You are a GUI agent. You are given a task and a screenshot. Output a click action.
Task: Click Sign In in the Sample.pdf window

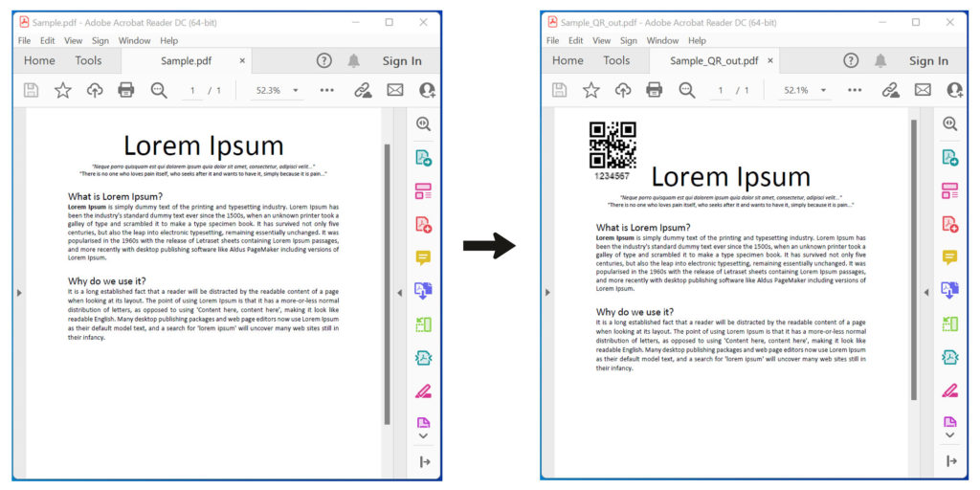click(402, 60)
